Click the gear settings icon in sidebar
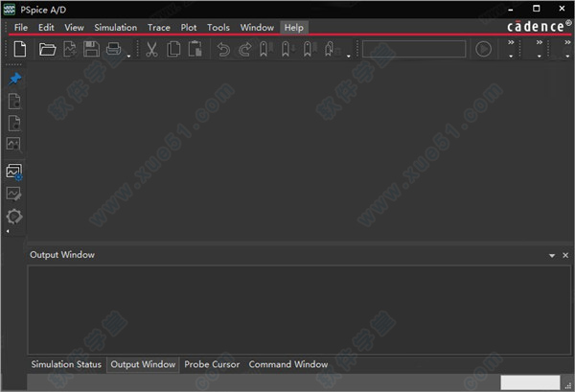This screenshot has height=392, width=575. click(14, 217)
